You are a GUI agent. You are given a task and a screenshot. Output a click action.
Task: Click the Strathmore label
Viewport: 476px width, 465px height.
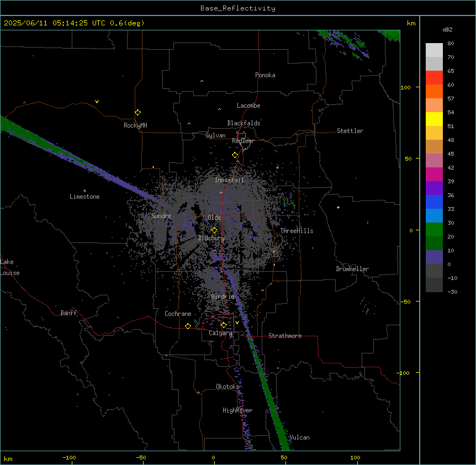pyautogui.click(x=285, y=336)
